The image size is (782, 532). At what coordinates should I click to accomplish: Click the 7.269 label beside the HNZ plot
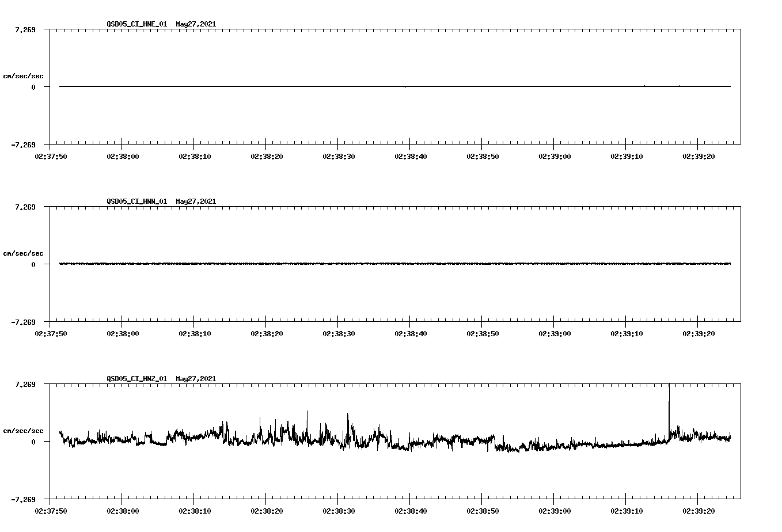coord(25,384)
